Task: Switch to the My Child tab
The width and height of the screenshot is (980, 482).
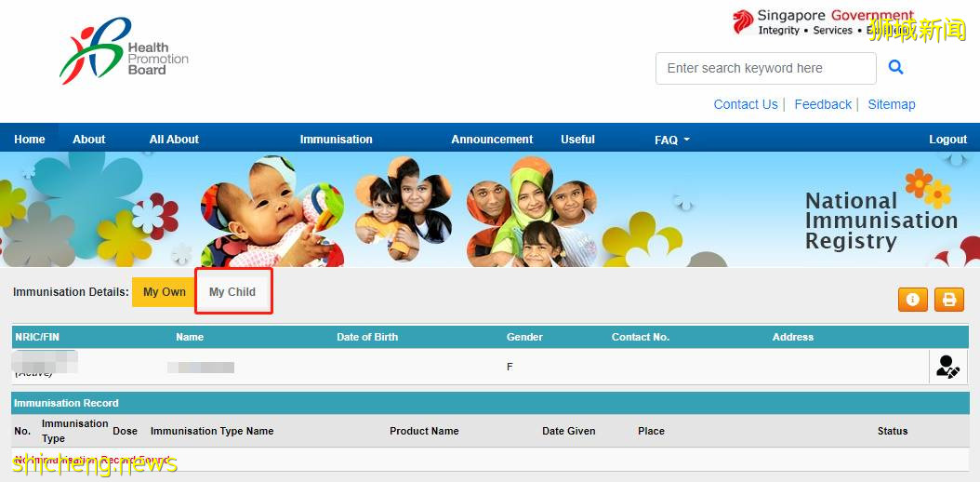Action: coord(232,292)
